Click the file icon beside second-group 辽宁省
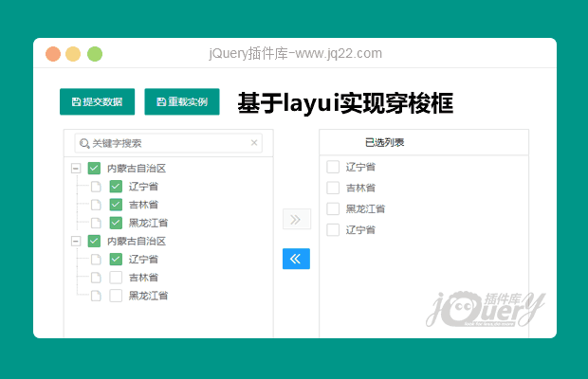Viewport: 588px width, 379px height. [96, 259]
